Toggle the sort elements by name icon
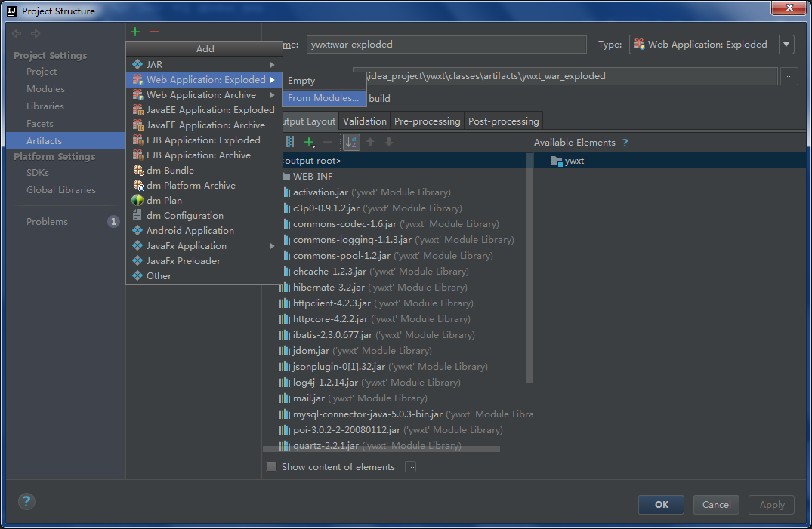The width and height of the screenshot is (812, 529). pyautogui.click(x=351, y=142)
